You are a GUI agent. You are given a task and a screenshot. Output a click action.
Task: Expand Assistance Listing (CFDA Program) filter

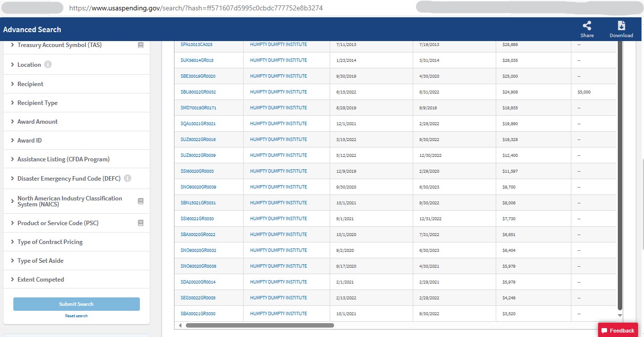pyautogui.click(x=63, y=159)
